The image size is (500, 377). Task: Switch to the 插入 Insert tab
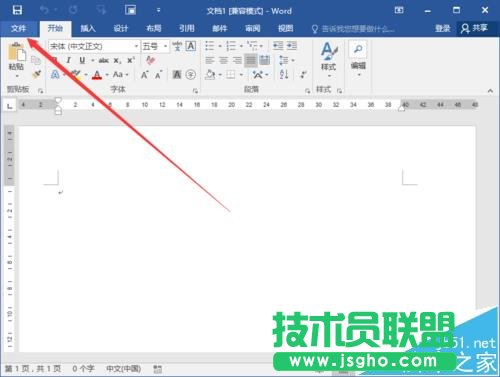(88, 28)
